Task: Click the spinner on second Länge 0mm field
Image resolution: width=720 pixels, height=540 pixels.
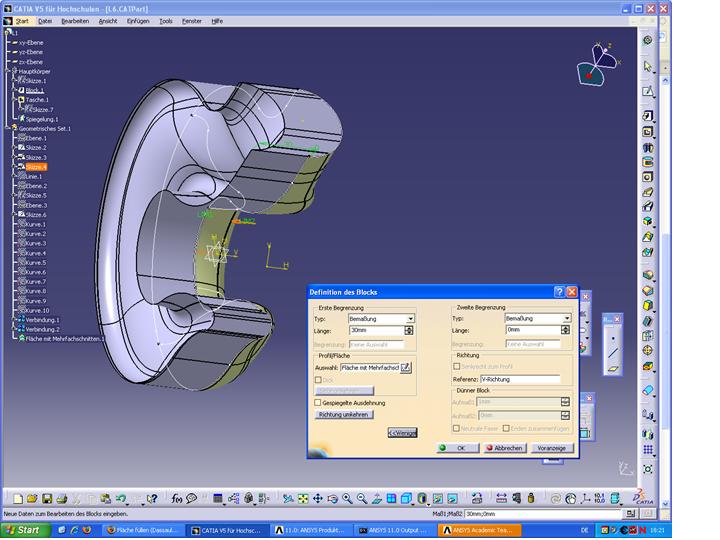Action: pos(565,330)
